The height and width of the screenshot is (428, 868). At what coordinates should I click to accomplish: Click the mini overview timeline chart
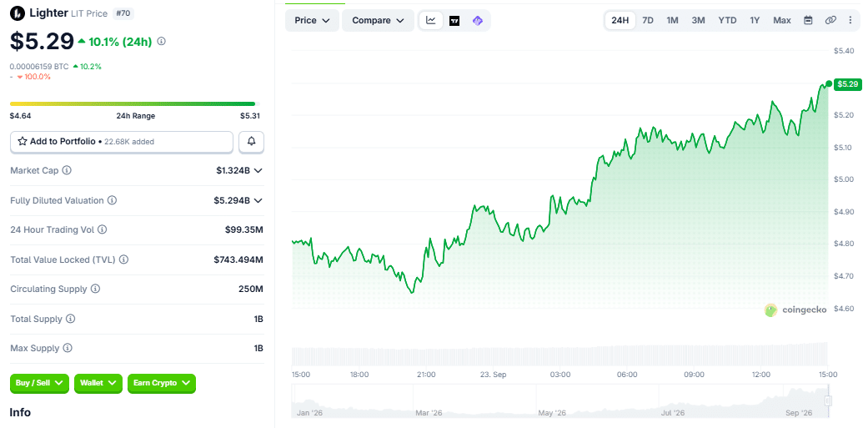(560, 401)
